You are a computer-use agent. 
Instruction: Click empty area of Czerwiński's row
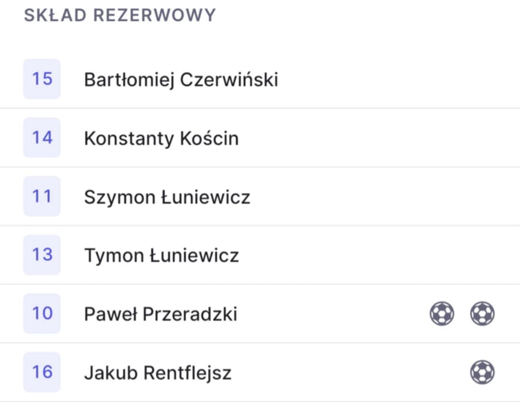(398, 79)
